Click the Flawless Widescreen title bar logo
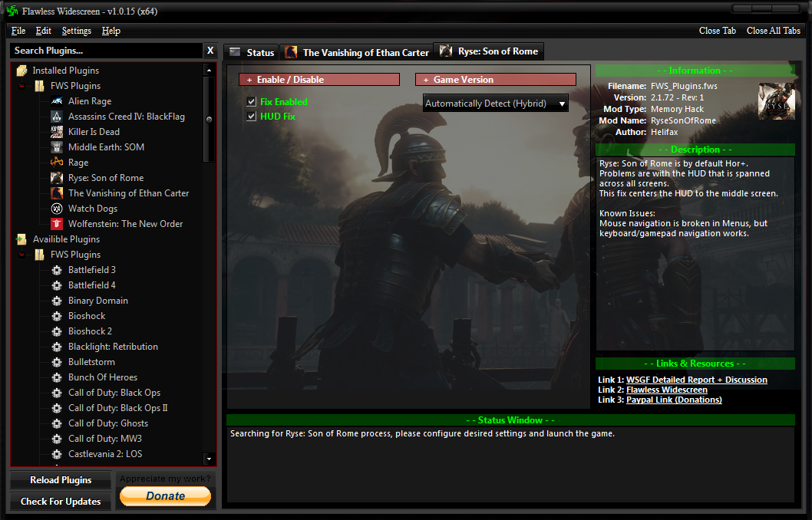The height and width of the screenshot is (520, 812). coord(12,11)
